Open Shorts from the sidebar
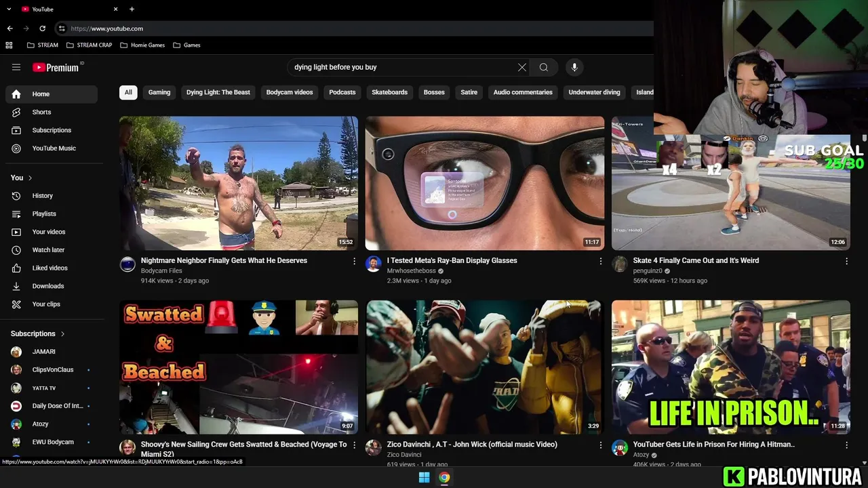Viewport: 868px width, 488px height. [52, 112]
